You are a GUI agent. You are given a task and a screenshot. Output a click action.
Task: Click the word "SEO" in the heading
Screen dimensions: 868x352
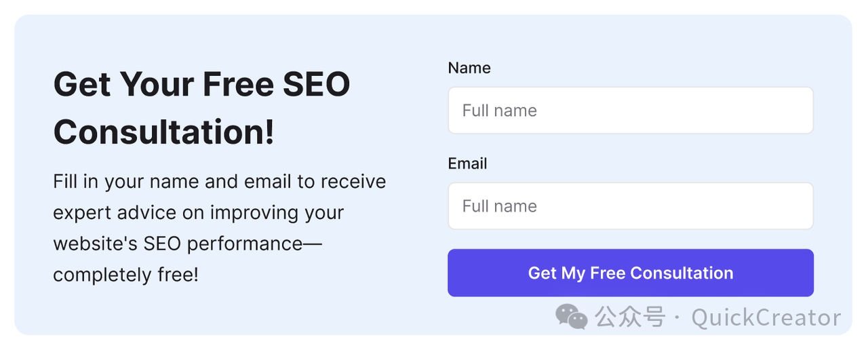(316, 85)
